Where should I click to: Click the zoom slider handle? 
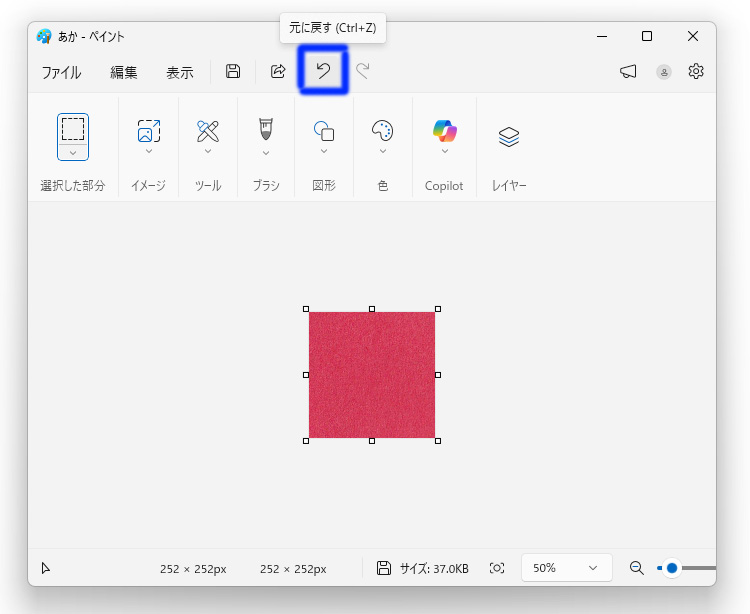[672, 568]
